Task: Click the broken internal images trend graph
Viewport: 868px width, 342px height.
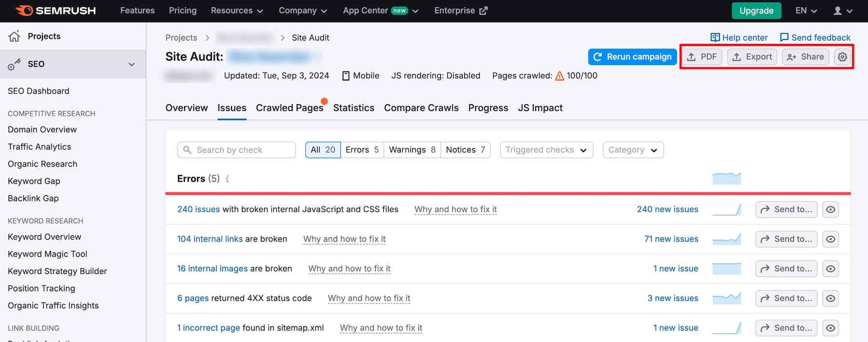Action: click(x=726, y=269)
